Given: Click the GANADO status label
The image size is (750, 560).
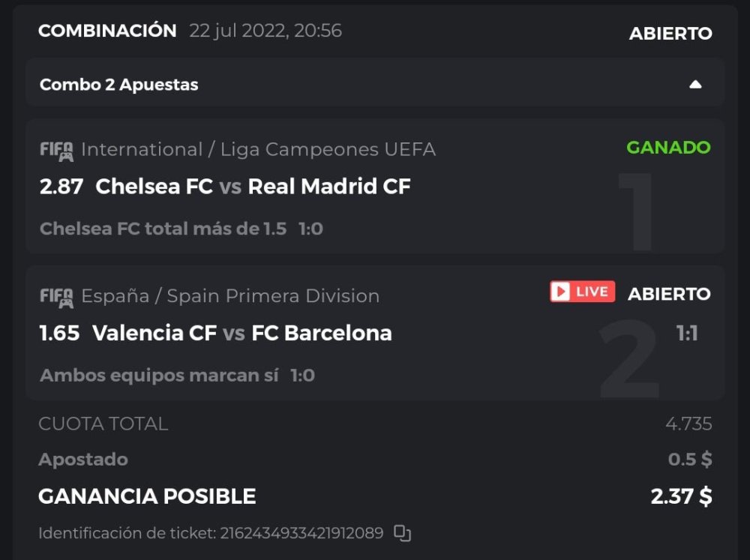Looking at the screenshot, I should [668, 148].
